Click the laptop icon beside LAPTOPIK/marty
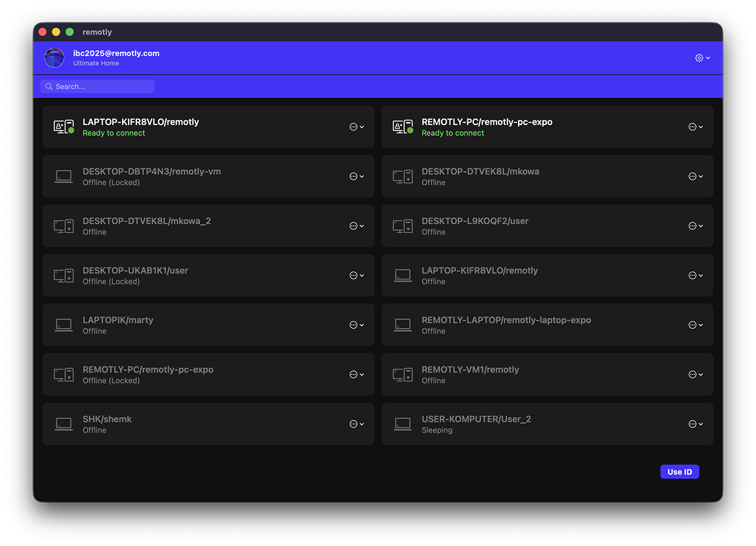Screen dimensions: 756x546 [x=64, y=325]
